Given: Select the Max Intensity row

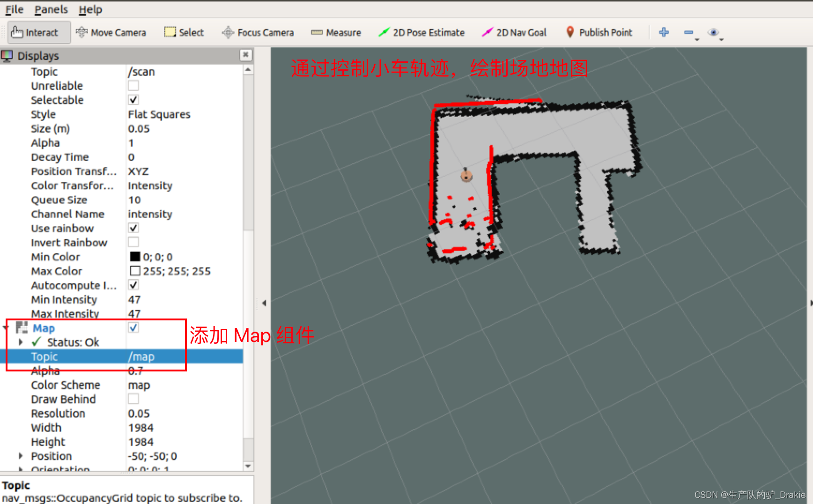Looking at the screenshot, I should (121, 314).
